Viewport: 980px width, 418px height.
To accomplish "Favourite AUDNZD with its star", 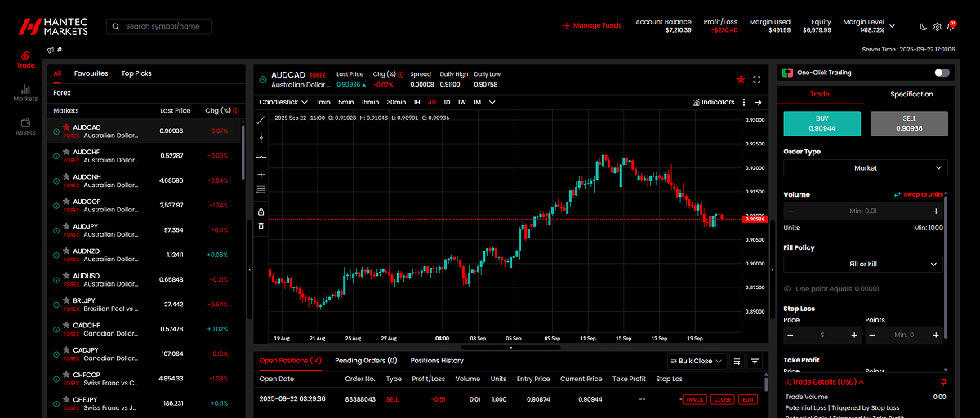I will 66,251.
